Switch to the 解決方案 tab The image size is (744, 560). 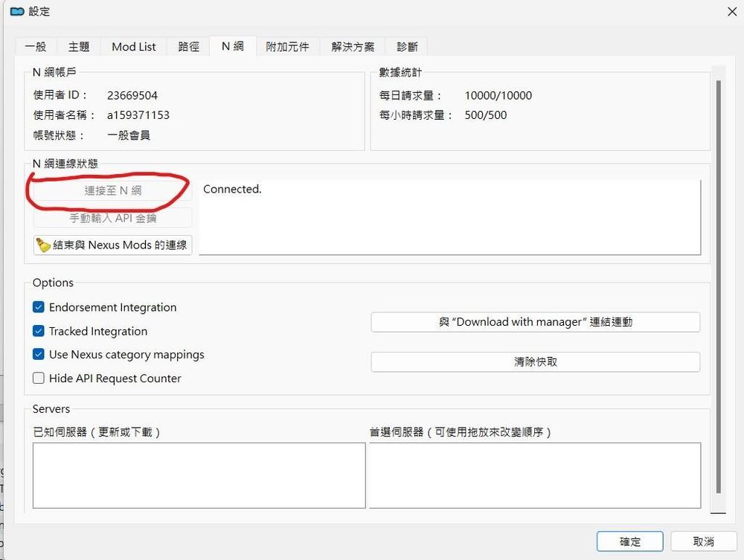(353, 46)
